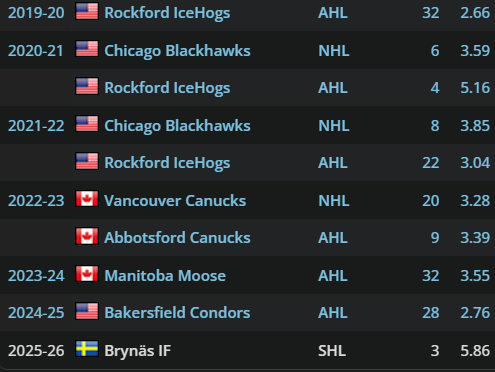Click the 2024-25 season link

(x=36, y=313)
